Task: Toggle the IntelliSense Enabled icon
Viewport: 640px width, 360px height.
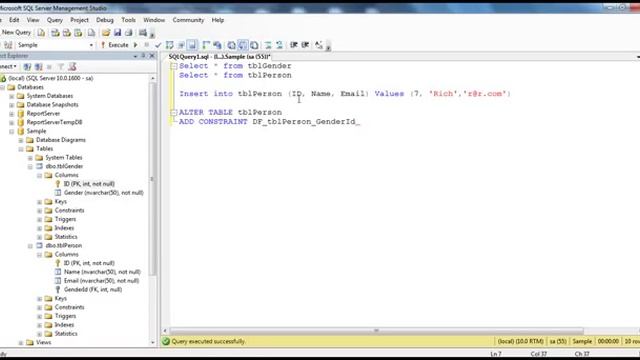Action: [192, 45]
